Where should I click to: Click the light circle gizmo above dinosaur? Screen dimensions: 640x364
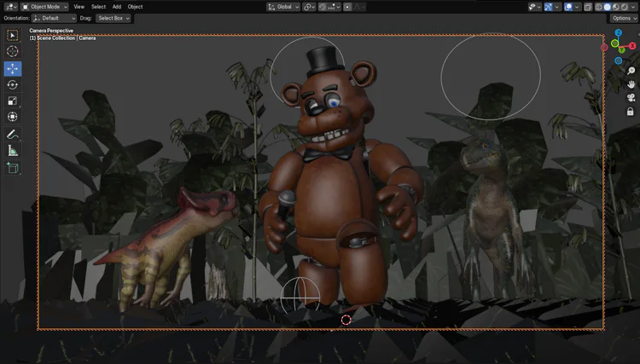click(491, 76)
